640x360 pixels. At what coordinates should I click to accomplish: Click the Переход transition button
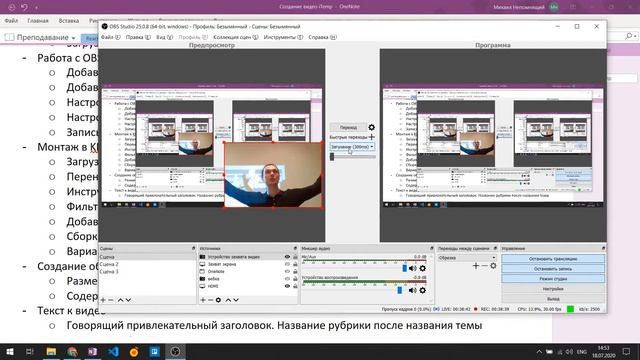[348, 127]
